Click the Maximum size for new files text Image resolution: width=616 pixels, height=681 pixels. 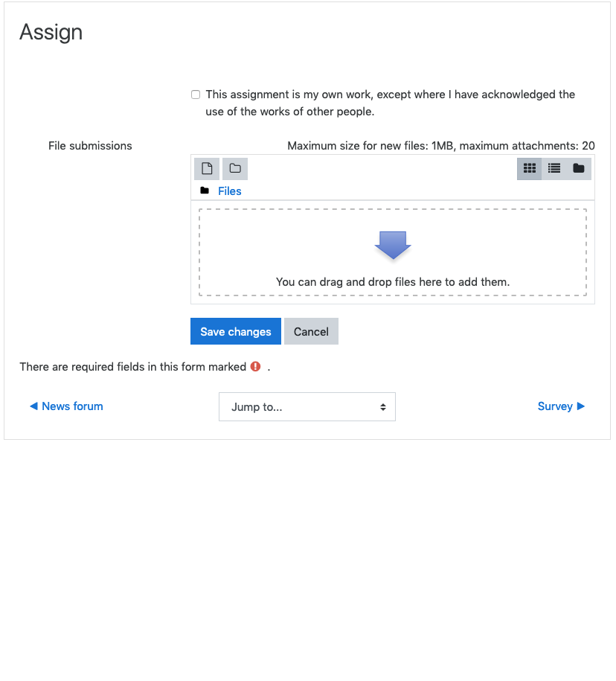pyautogui.click(x=440, y=146)
